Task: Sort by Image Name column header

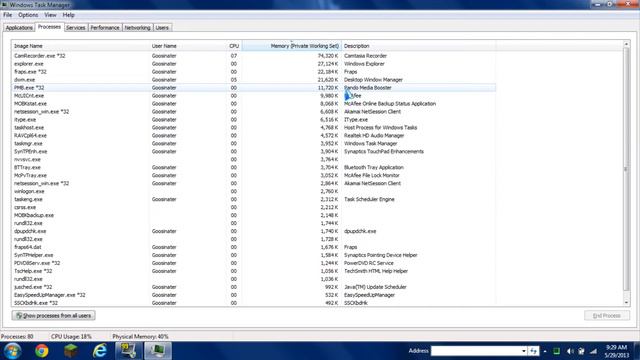Action: click(x=80, y=46)
